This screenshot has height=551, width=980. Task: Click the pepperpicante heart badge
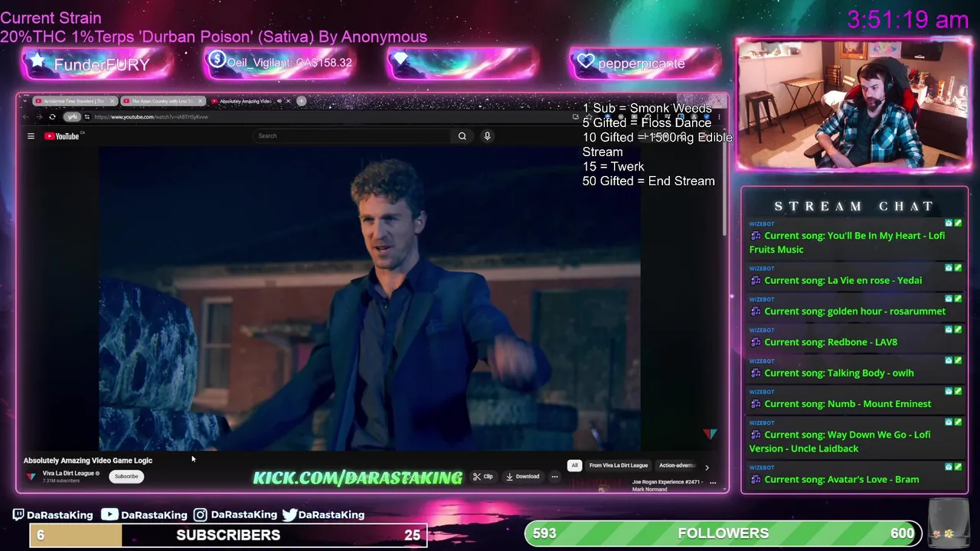[645, 64]
